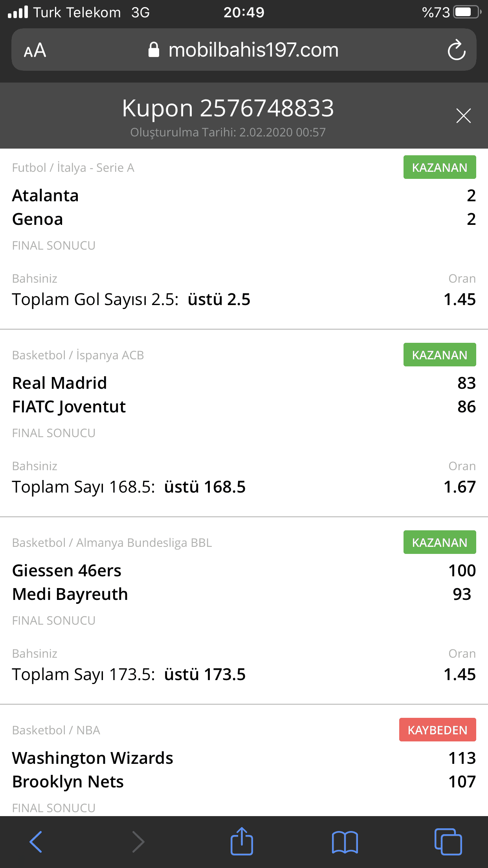Tap the Safari forward arrow
This screenshot has height=868, width=488.
138,842
